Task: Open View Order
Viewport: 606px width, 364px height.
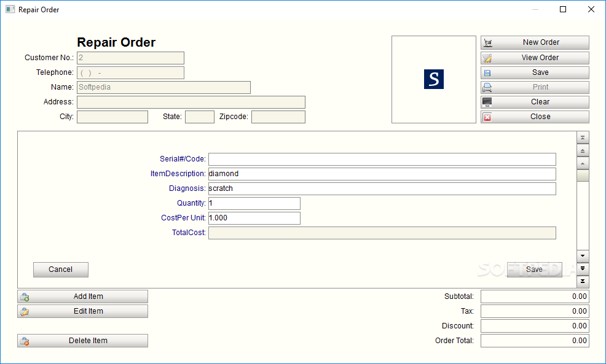Action: pyautogui.click(x=535, y=58)
